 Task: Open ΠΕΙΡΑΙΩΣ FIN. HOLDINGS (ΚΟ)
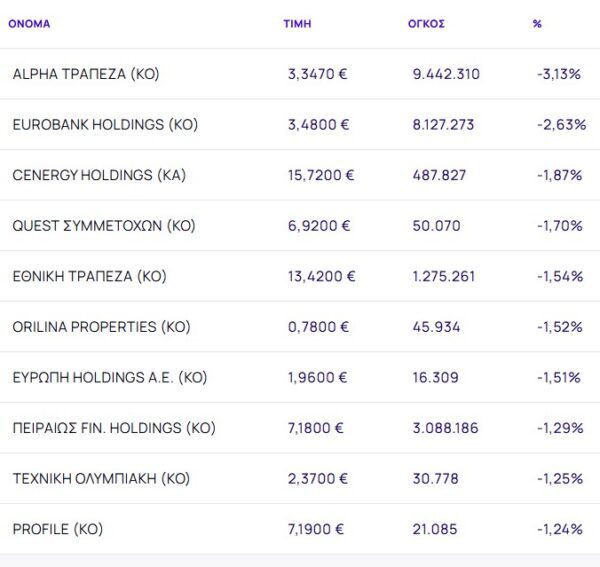(x=114, y=428)
